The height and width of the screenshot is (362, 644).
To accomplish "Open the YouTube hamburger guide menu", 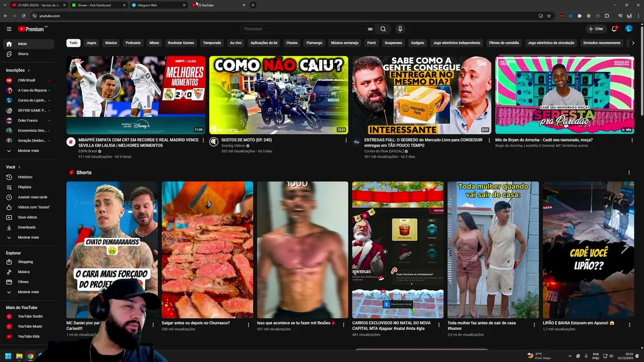I will 9,29.
